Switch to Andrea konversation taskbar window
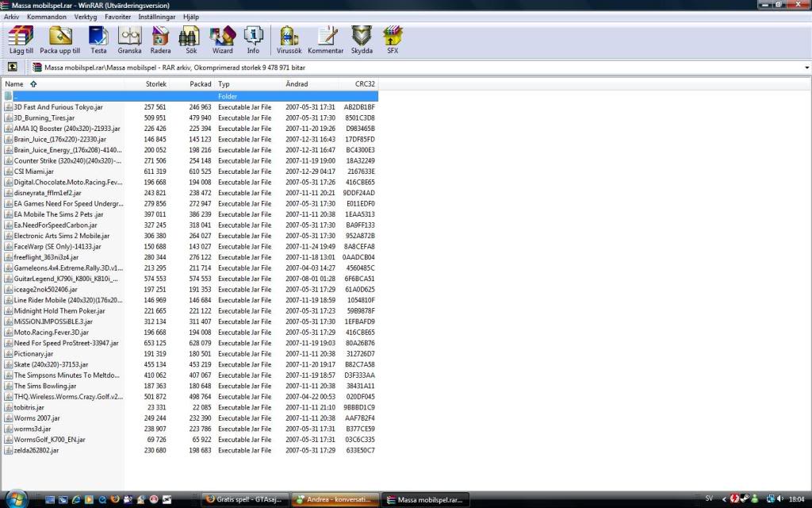This screenshot has width=812, height=508. pos(335,500)
